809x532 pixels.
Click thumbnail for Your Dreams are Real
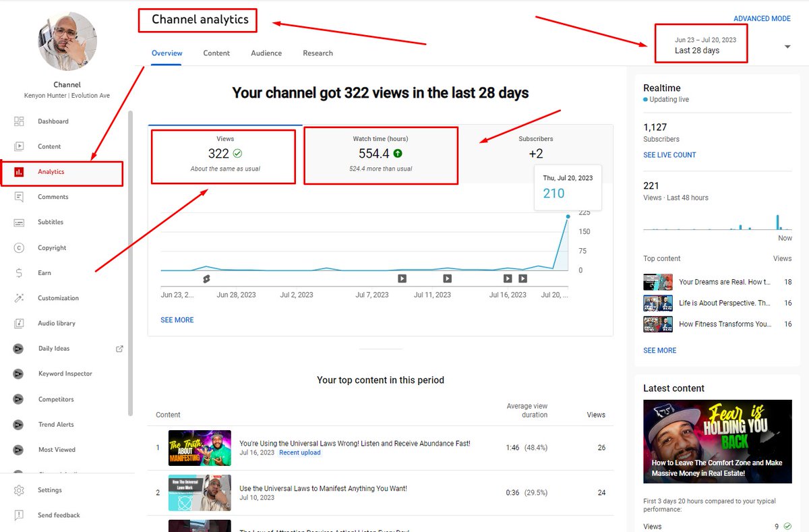coord(658,282)
